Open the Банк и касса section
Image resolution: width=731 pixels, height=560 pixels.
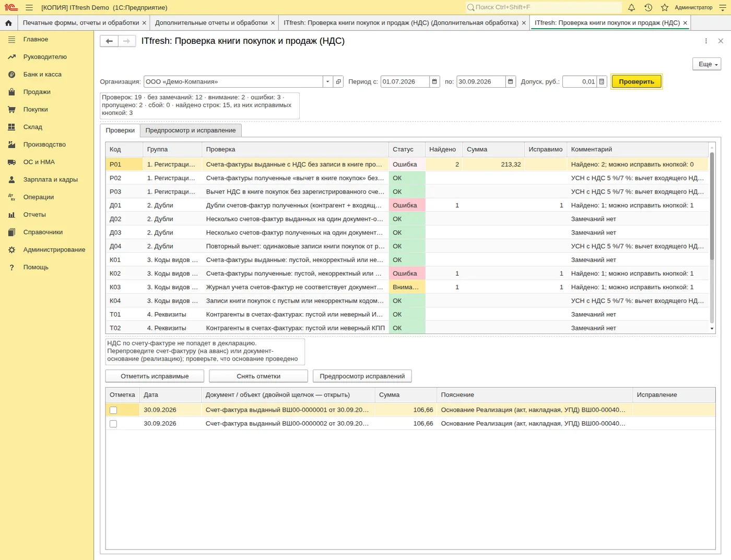pos(42,75)
